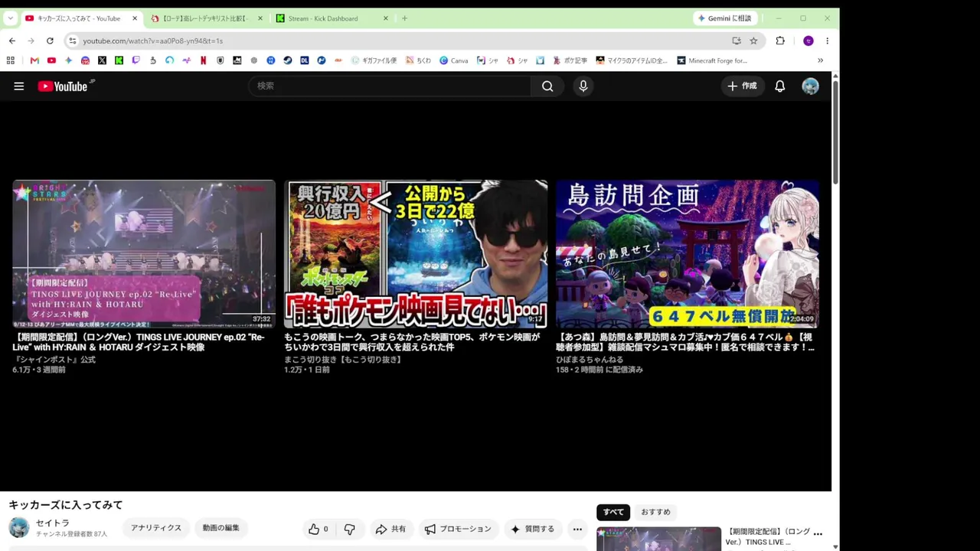Open a new browser tab
The width and height of the screenshot is (980, 551).
point(404,18)
